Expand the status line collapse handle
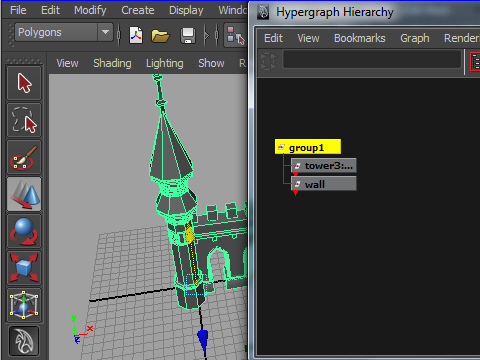Image resolution: width=480 pixels, height=360 pixels. pos(207,35)
